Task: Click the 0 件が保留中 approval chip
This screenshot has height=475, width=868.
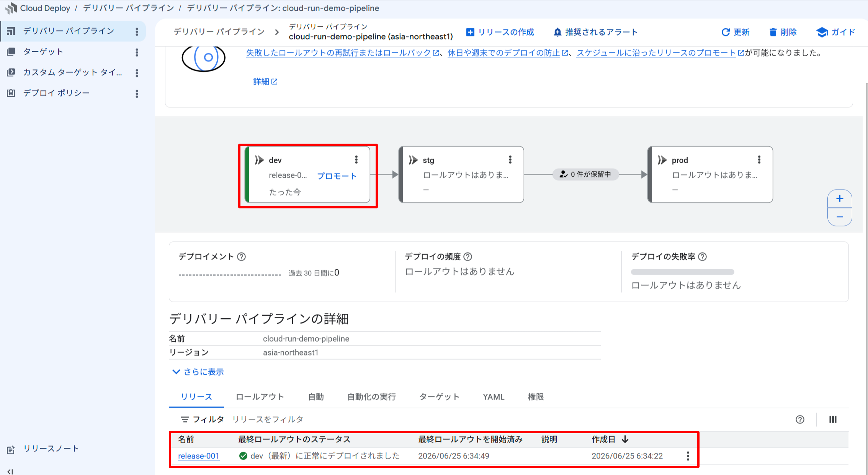Action: pos(585,174)
